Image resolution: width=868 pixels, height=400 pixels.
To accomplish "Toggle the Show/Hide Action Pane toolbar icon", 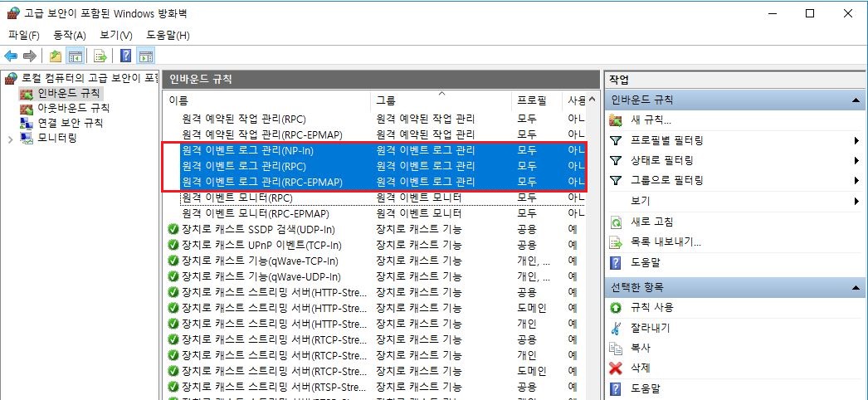I will pyautogui.click(x=145, y=56).
